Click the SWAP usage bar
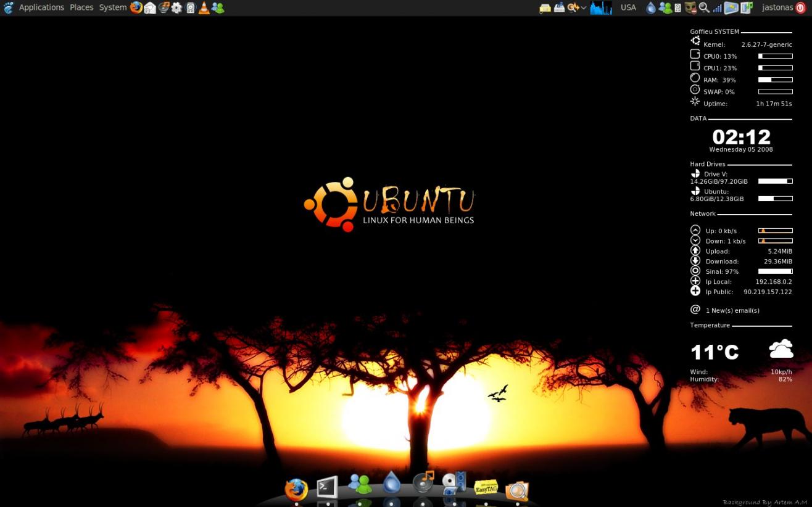 tap(775, 91)
